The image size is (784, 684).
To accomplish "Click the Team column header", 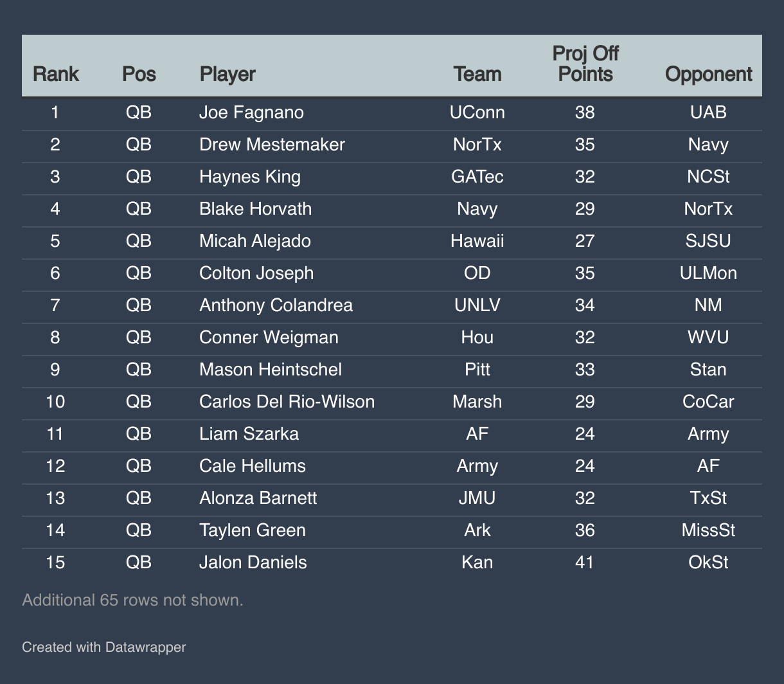I will point(477,74).
